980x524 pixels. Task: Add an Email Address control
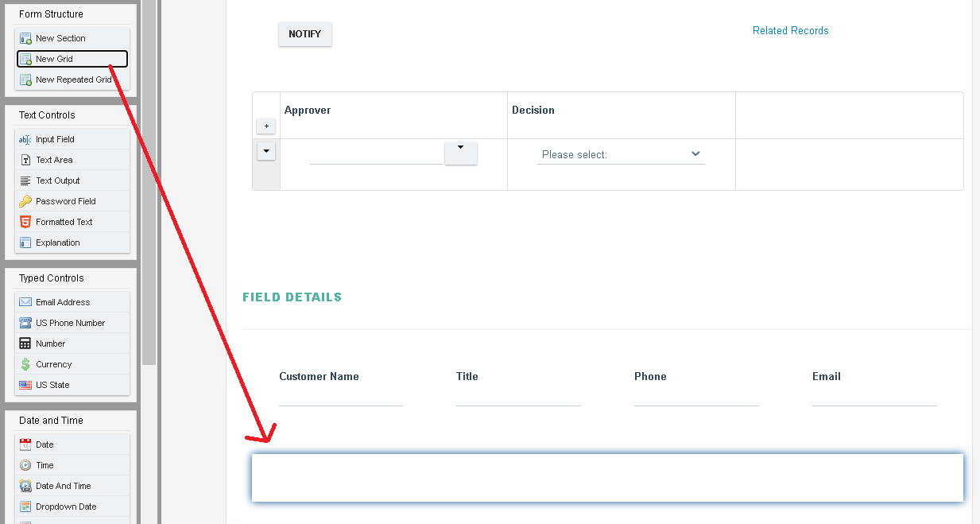(x=72, y=302)
